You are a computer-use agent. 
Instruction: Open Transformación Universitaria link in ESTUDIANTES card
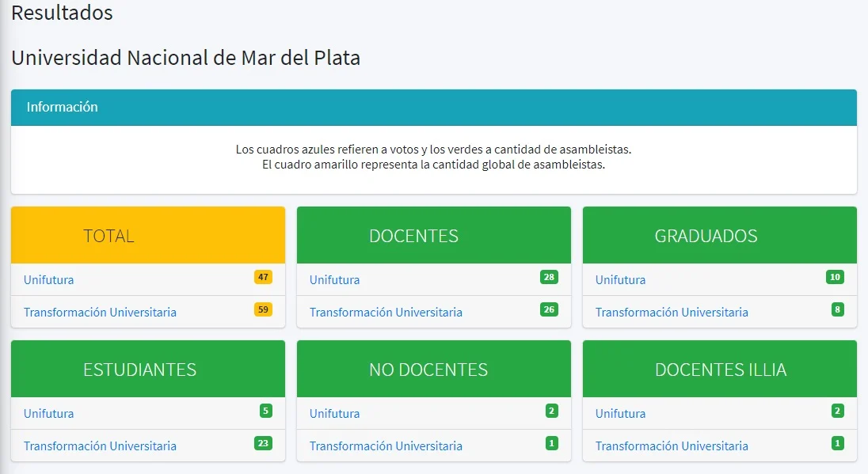(101, 446)
